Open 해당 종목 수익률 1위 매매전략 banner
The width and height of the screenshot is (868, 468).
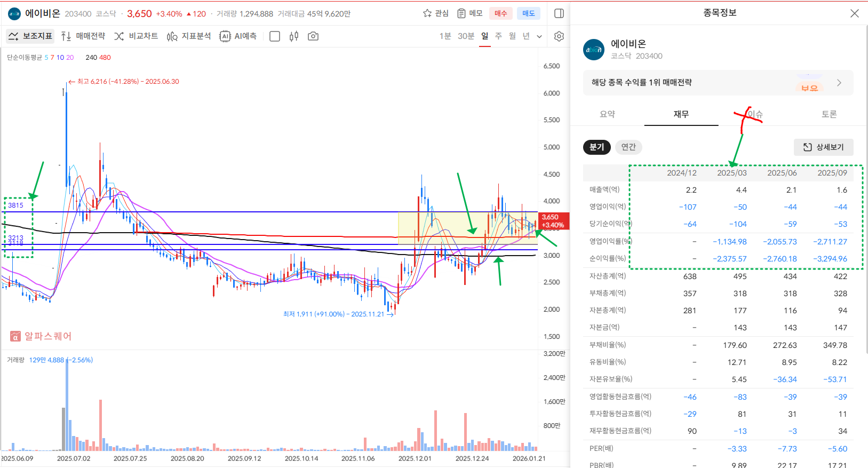(718, 83)
